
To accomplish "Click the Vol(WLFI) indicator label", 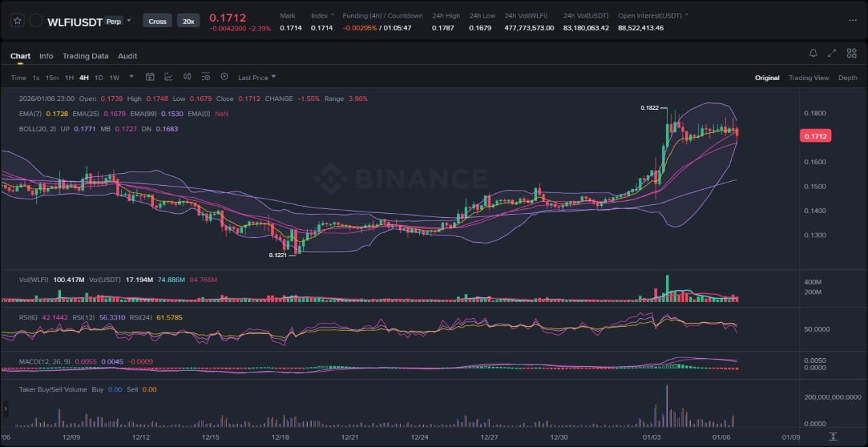I will click(x=34, y=279).
